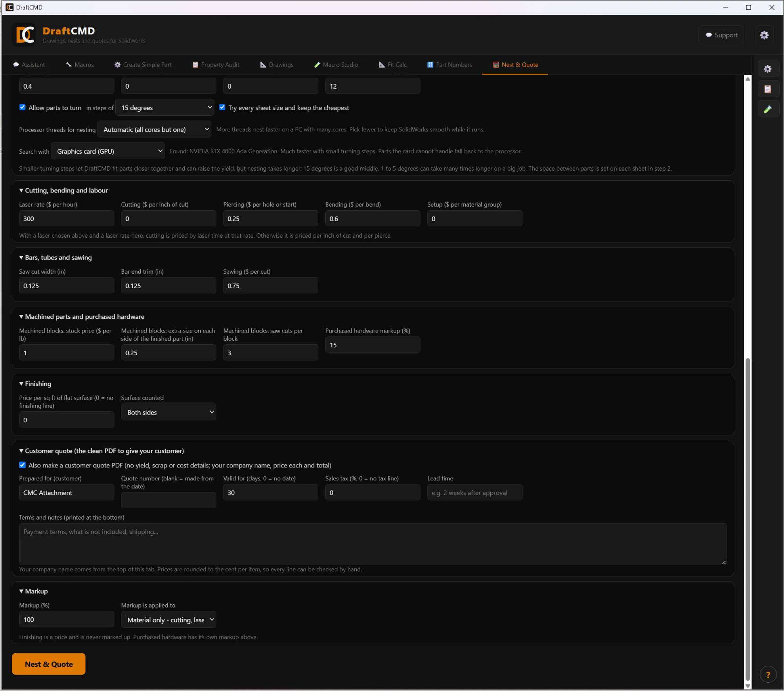Open Processor threads for nesting dropdown
Image resolution: width=784 pixels, height=691 pixels.
(154, 129)
